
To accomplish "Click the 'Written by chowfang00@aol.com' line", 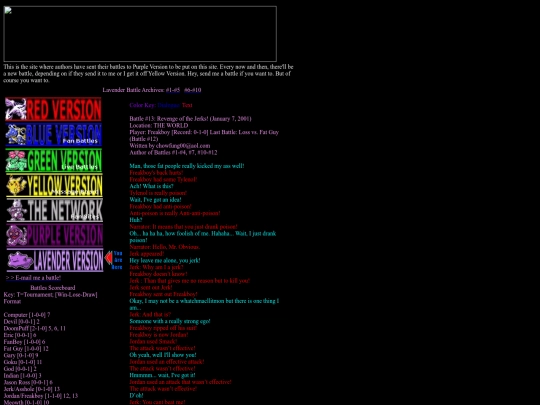I will [x=170, y=146].
